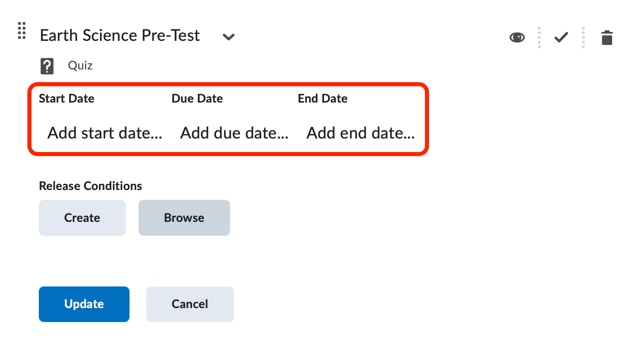Expand the Earth Science Pre-Test dropdown arrow
Viewport: 644px width, 340px height.
(228, 37)
